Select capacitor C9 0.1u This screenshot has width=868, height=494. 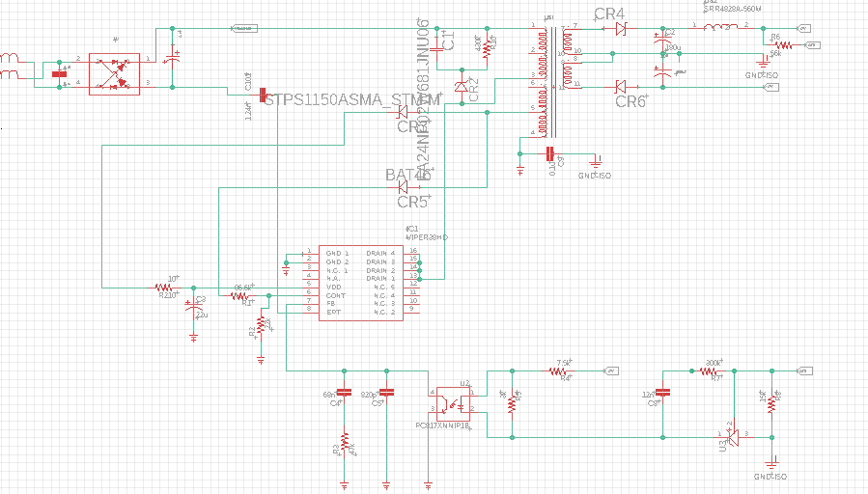[549, 153]
